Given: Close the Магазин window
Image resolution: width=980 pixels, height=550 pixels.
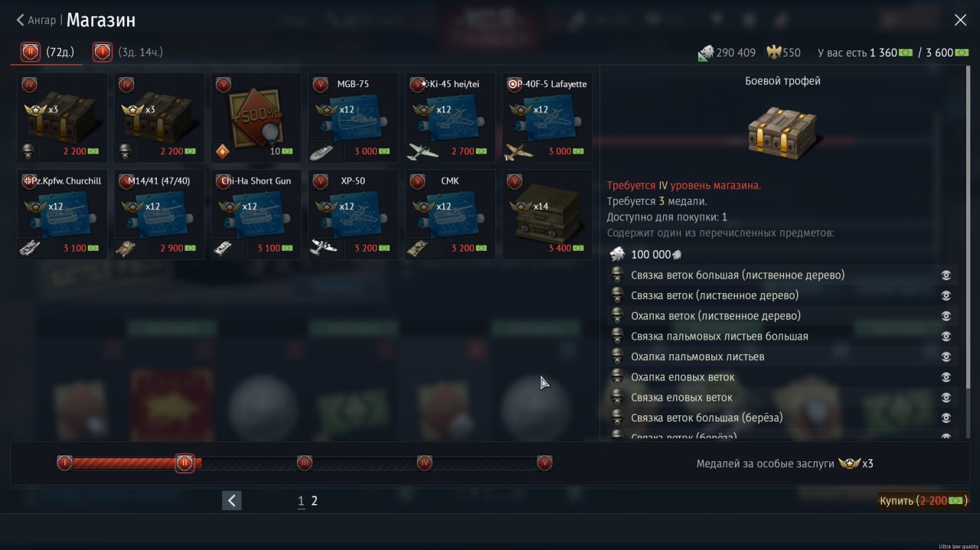Looking at the screenshot, I should point(960,21).
